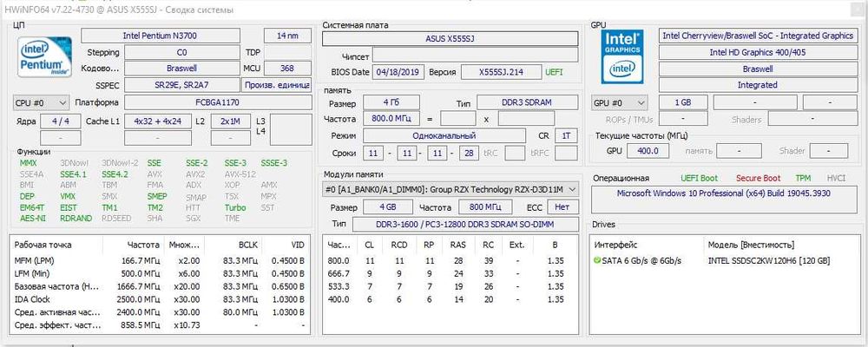
Task: Click the GPU clock value 400.0
Action: pos(648,151)
